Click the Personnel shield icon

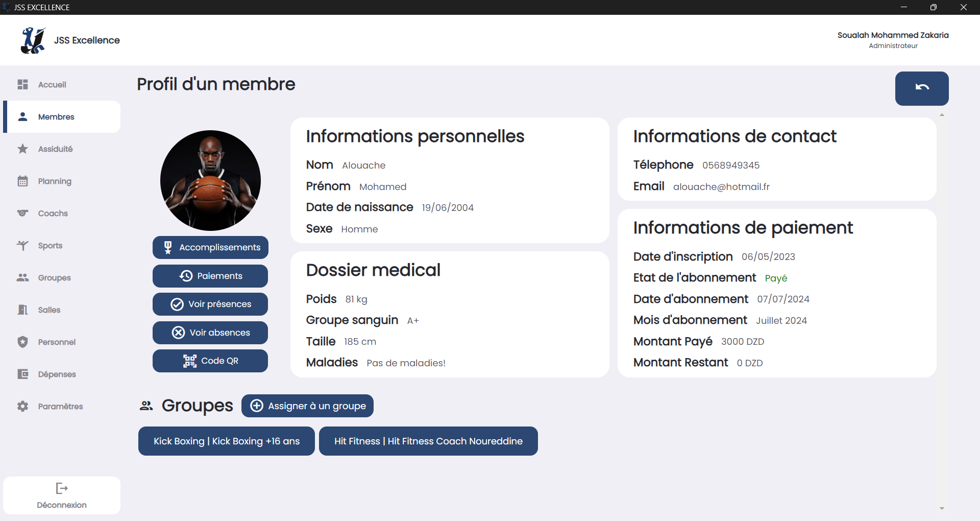23,342
